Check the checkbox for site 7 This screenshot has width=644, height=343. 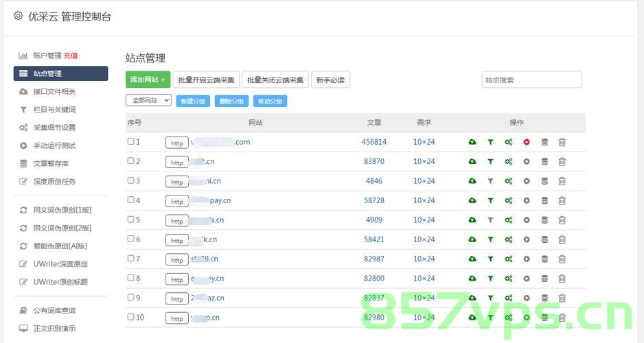[x=130, y=258]
